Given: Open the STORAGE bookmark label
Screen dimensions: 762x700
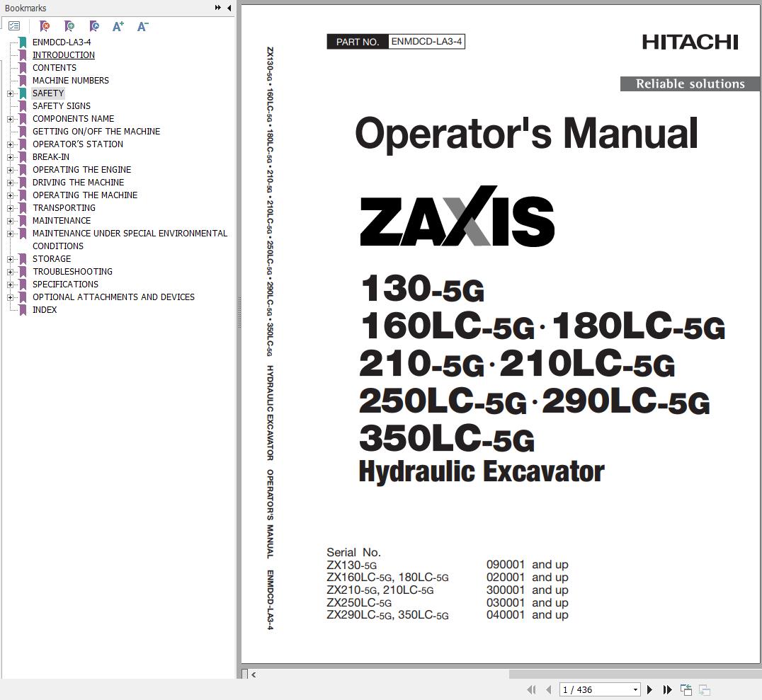Looking at the screenshot, I should (52, 259).
